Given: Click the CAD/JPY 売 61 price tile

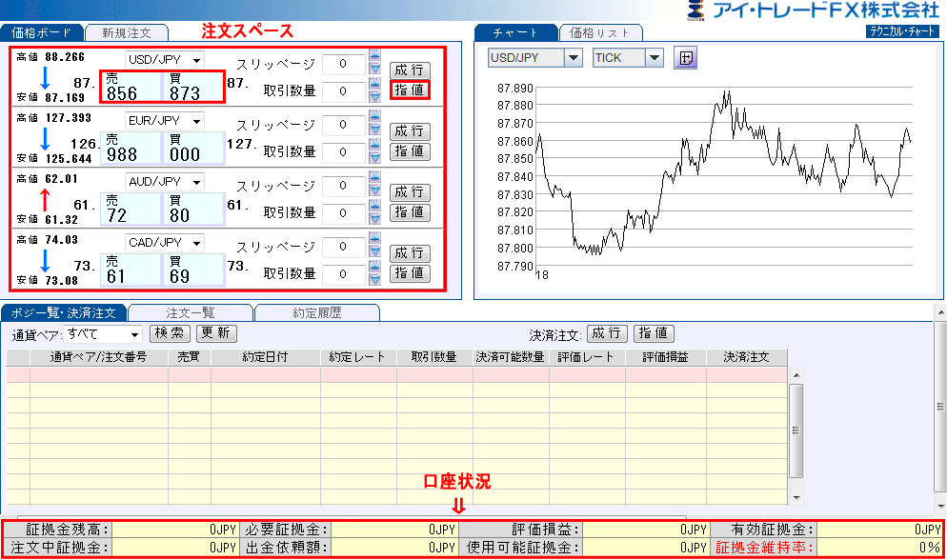Looking at the screenshot, I should 131,270.
